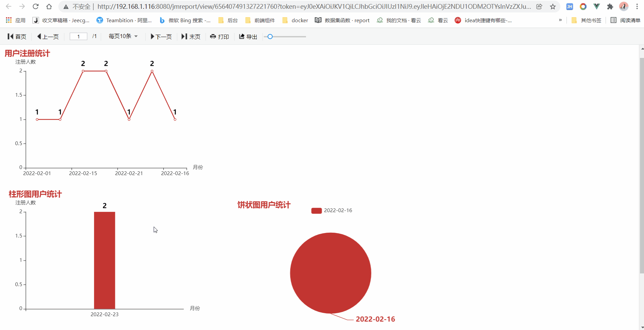Image resolution: width=644 pixels, height=330 pixels.
Task: Toggle the 2022-02-16 pie legend swatch
Action: point(316,210)
